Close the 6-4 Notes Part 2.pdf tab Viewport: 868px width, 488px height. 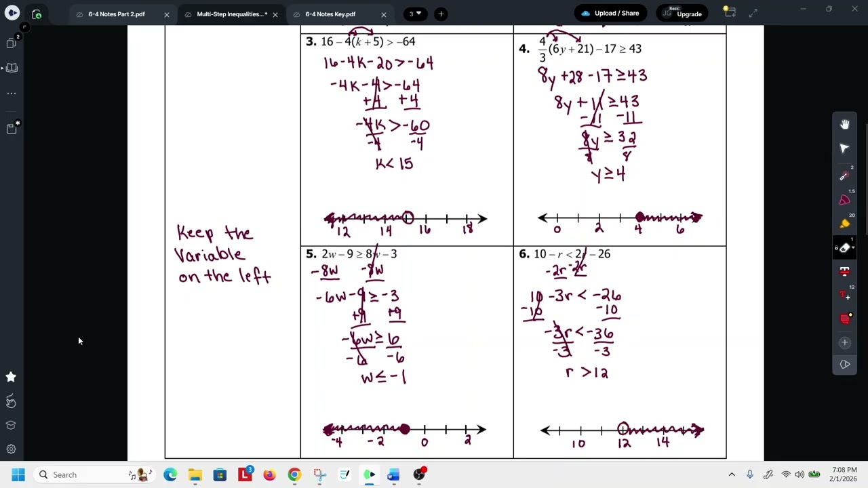[x=167, y=14]
